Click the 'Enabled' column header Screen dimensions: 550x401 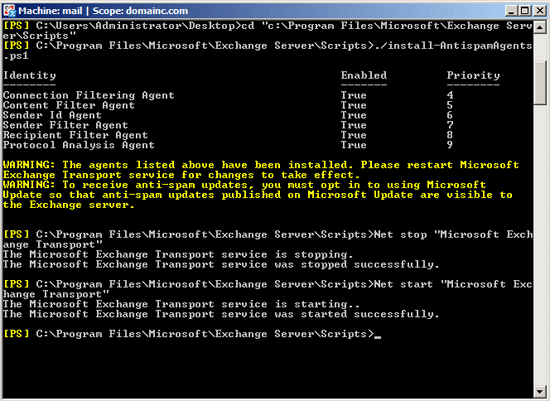[364, 75]
